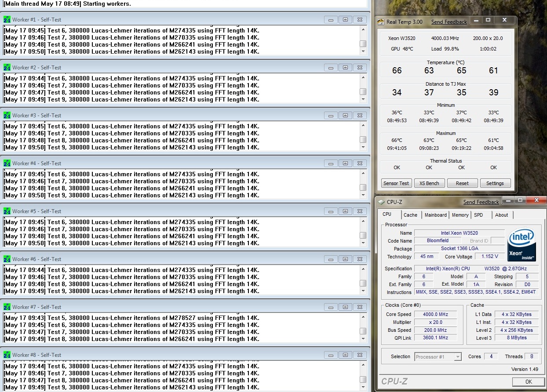Click the Worker #7 window icon
Viewport: 547px width, 392px height.
[x=7, y=307]
